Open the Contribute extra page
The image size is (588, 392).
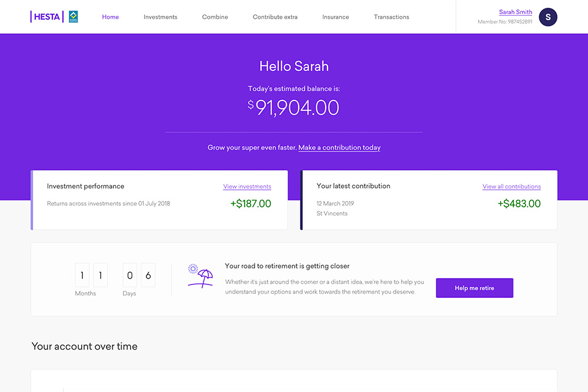coord(275,17)
